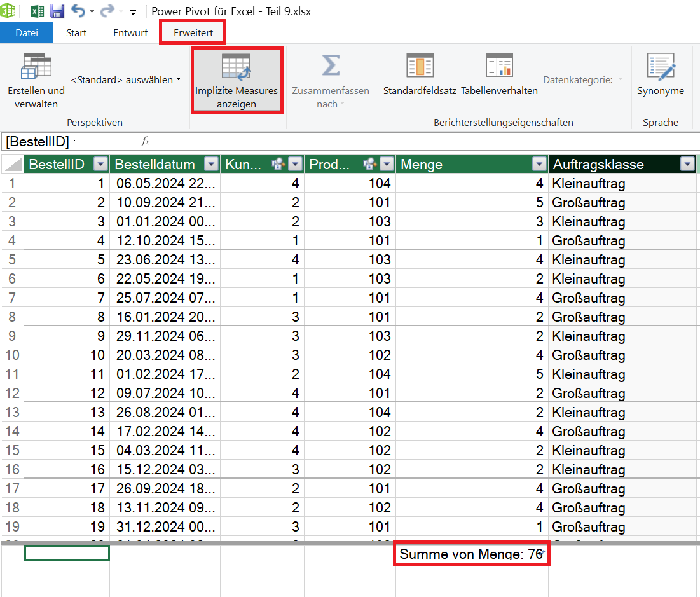
Task: Open the Auftragsklasse column filter dropdown
Action: pos(687,164)
